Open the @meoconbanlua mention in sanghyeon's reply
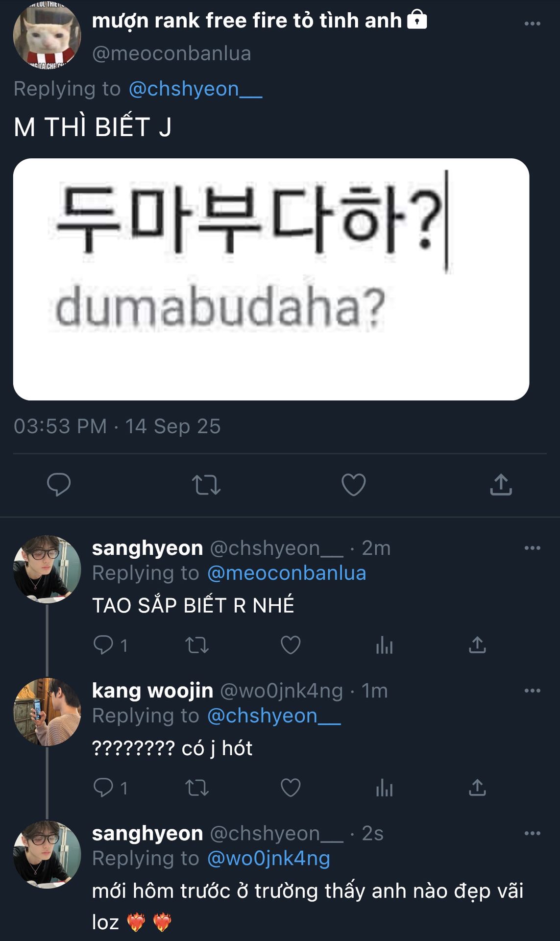Screen dimensions: 560x941 (287, 573)
